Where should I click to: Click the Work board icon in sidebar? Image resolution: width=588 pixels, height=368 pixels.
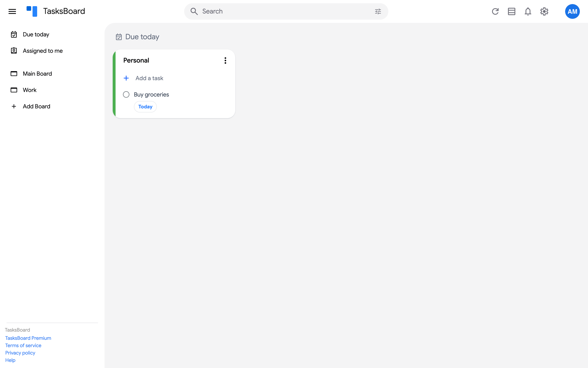coord(14,90)
